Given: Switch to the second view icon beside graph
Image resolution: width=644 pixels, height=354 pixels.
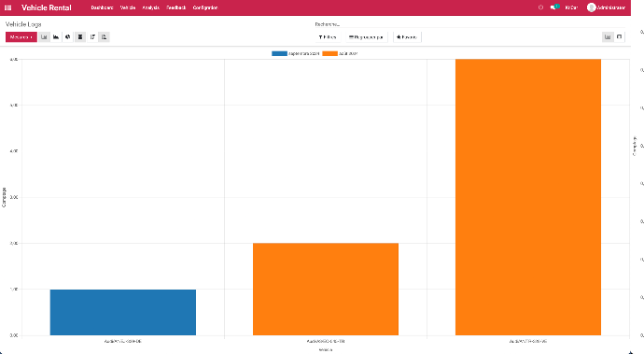Looking at the screenshot, I should click(x=619, y=37).
